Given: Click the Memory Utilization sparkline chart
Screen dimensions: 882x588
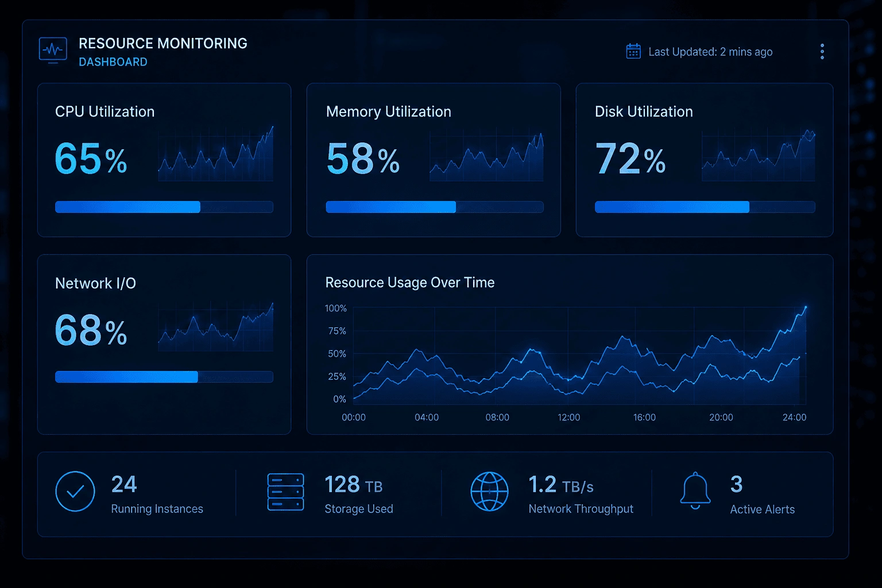Looking at the screenshot, I should tap(486, 156).
